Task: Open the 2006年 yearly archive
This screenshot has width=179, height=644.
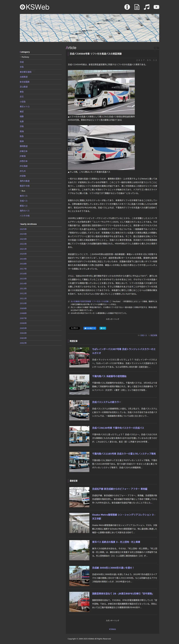Action: [23, 323]
